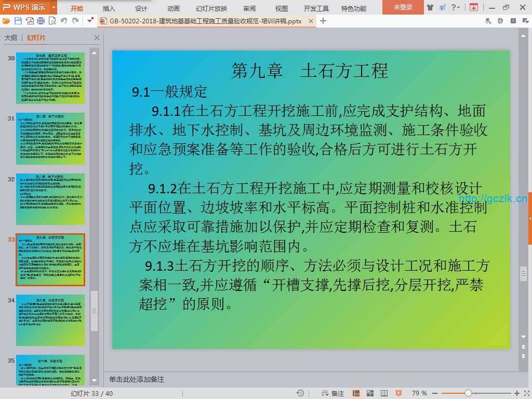Click the Print icon
The image size is (532, 399).
coord(41,21)
